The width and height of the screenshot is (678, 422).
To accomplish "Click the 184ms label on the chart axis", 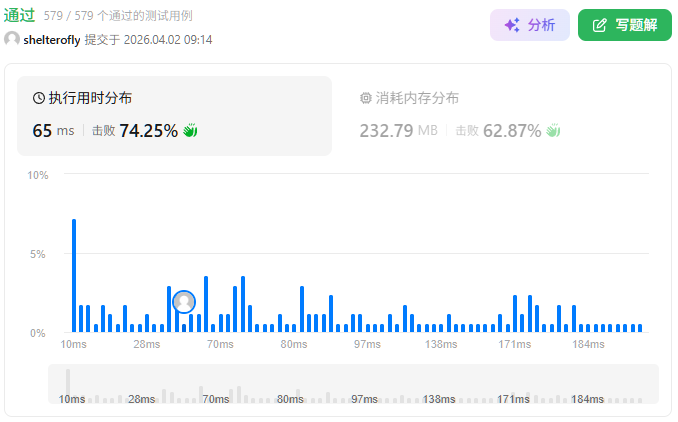I will [588, 344].
